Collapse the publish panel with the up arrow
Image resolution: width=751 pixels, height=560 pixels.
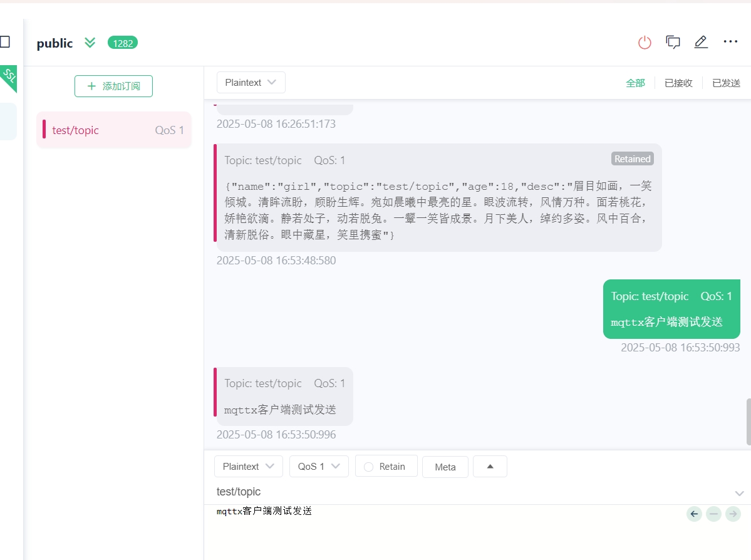[490, 466]
